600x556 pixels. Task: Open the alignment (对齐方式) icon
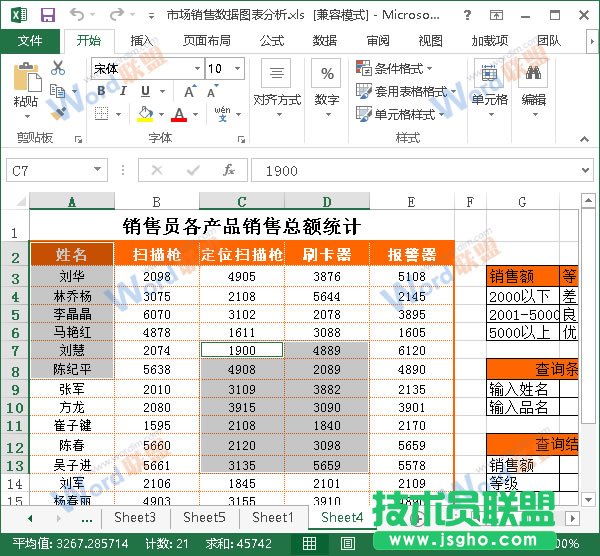[276, 73]
